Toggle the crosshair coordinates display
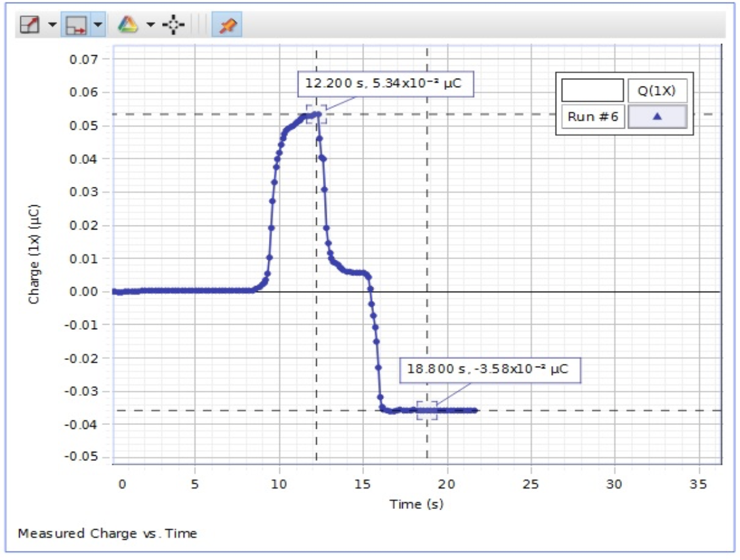This screenshot has width=740, height=560. point(172,24)
